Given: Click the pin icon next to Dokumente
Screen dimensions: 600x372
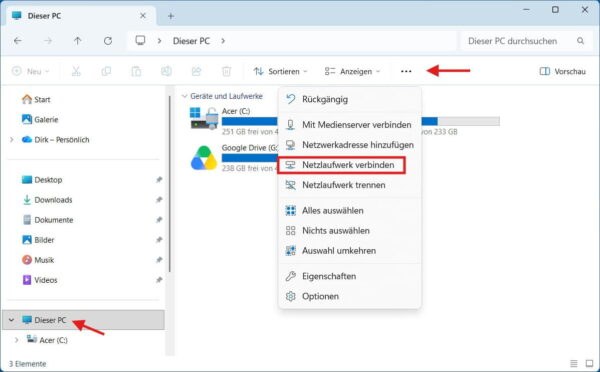Looking at the screenshot, I should (x=159, y=220).
